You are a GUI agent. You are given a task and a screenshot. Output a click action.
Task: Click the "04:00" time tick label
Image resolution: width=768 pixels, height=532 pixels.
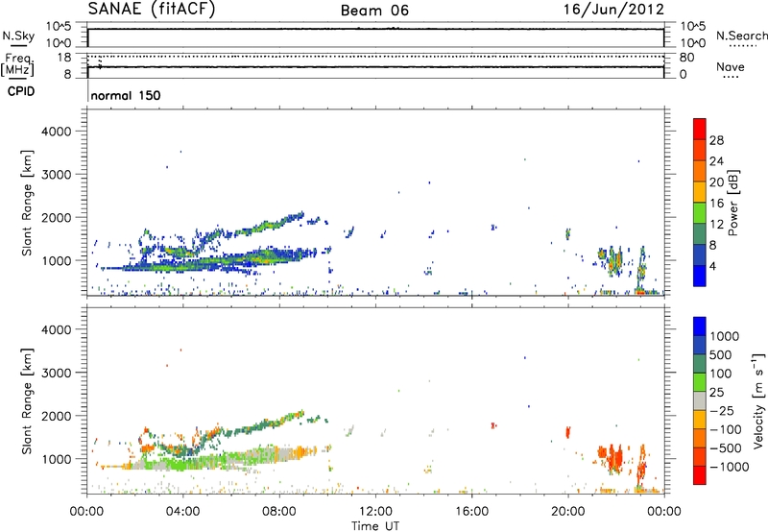tap(182, 512)
